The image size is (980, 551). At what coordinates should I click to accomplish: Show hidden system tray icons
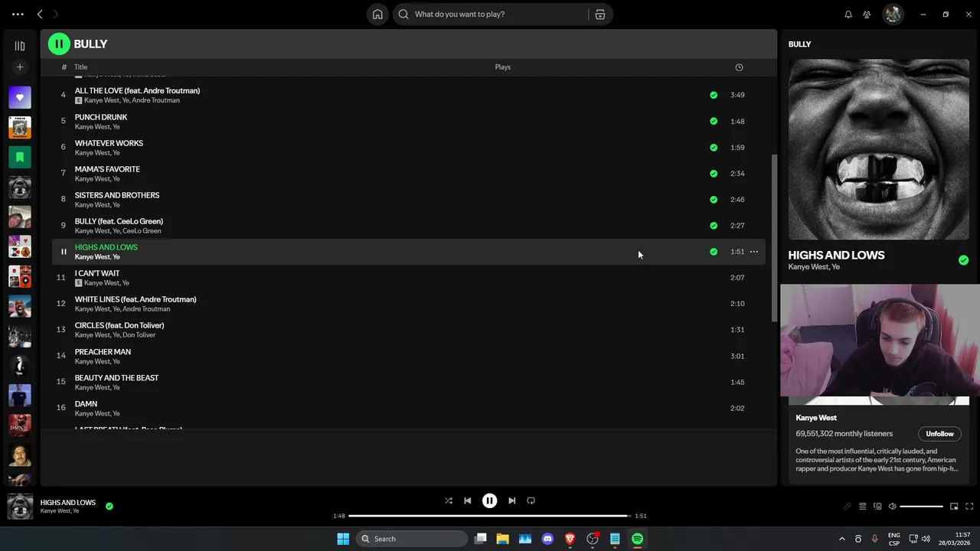pyautogui.click(x=842, y=539)
